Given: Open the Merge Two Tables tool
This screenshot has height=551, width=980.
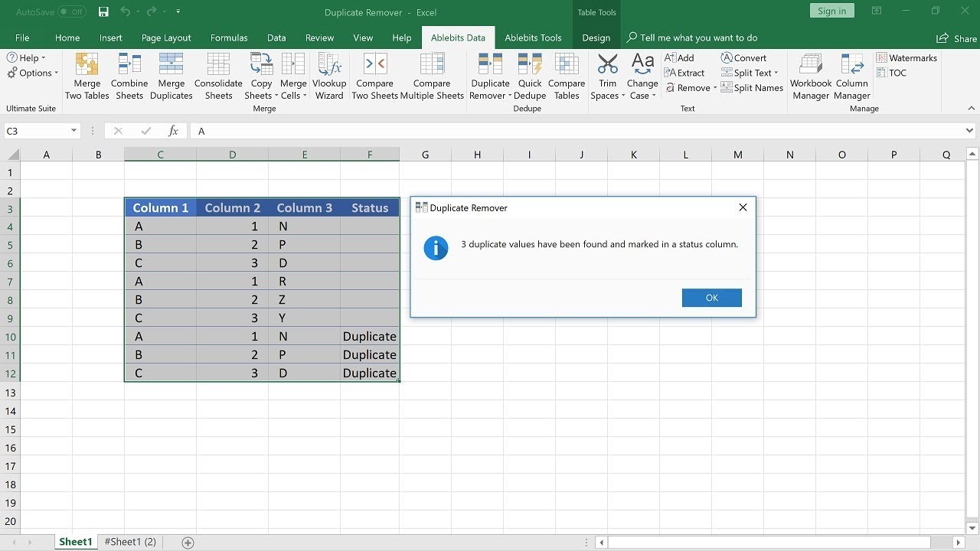Looking at the screenshot, I should point(87,77).
